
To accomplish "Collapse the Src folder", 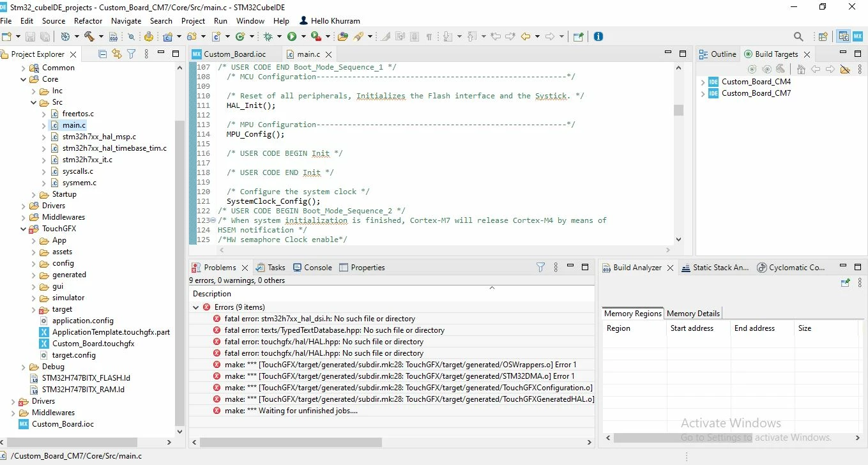I will 34,102.
